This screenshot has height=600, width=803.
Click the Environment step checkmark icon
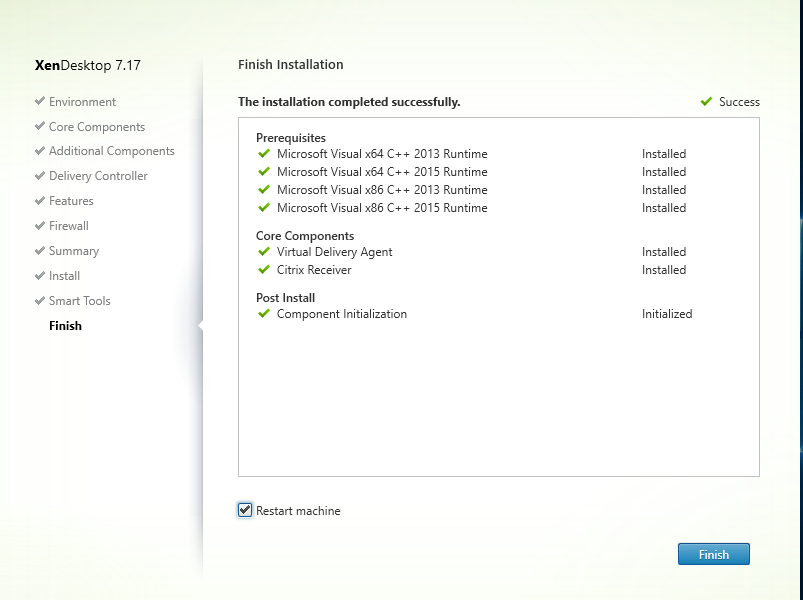40,101
